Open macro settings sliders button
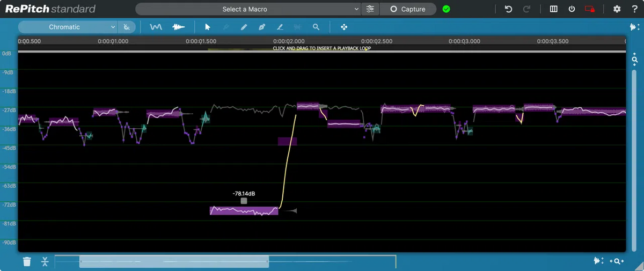 370,9
